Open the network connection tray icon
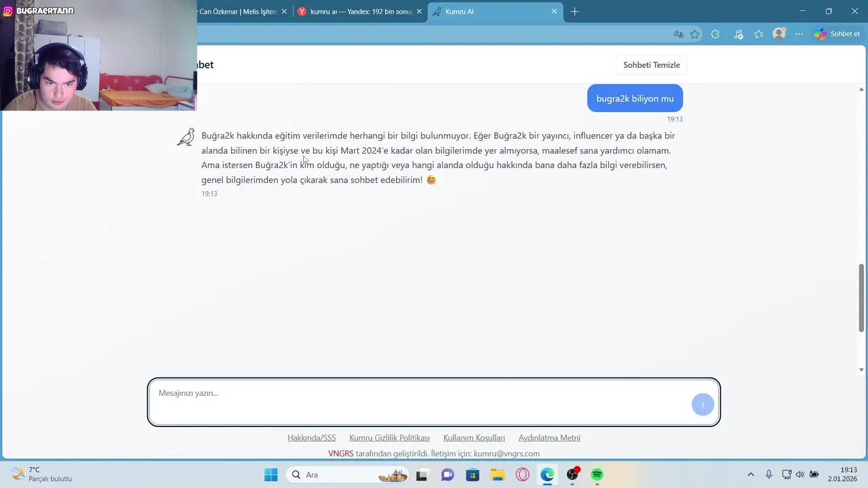 pyautogui.click(x=787, y=474)
